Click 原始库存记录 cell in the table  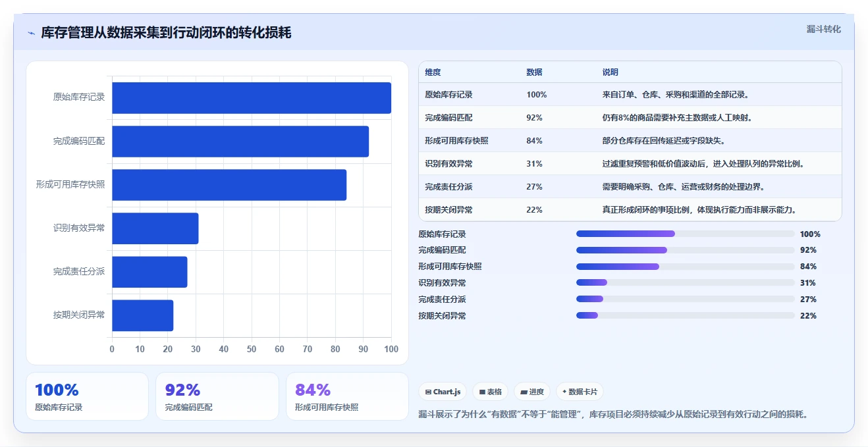[x=448, y=95]
